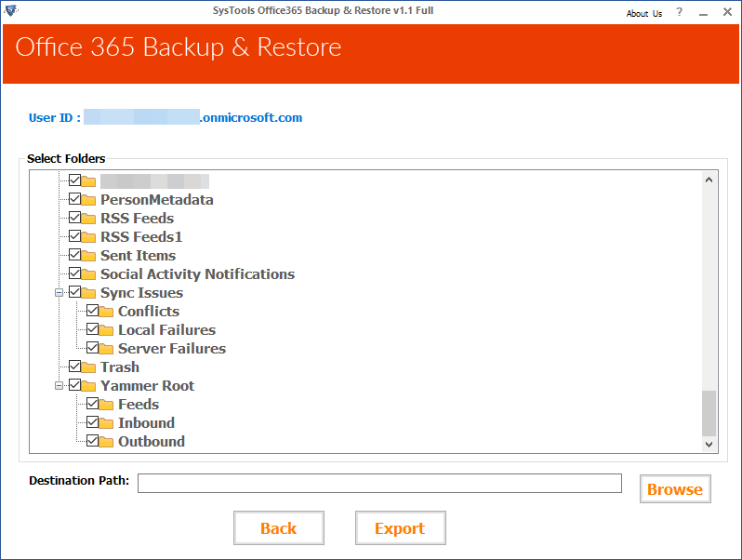The height and width of the screenshot is (560, 742).
Task: Click the Trash folder icon
Action: (x=88, y=367)
